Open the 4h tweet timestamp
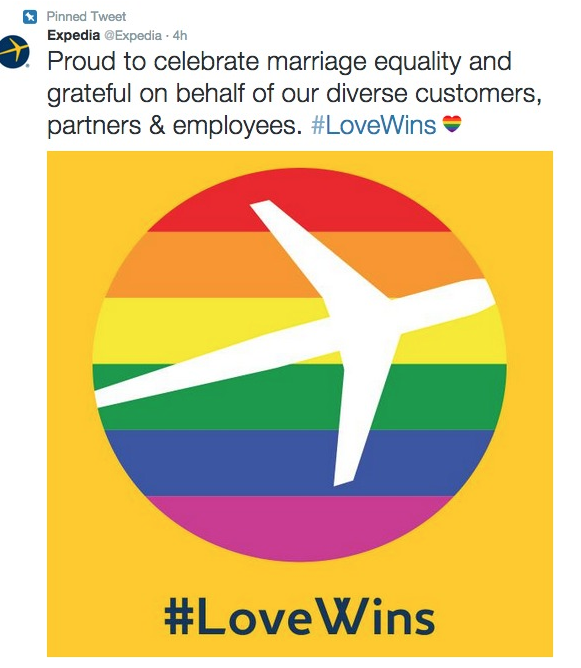This screenshot has height=668, width=581. click(180, 36)
